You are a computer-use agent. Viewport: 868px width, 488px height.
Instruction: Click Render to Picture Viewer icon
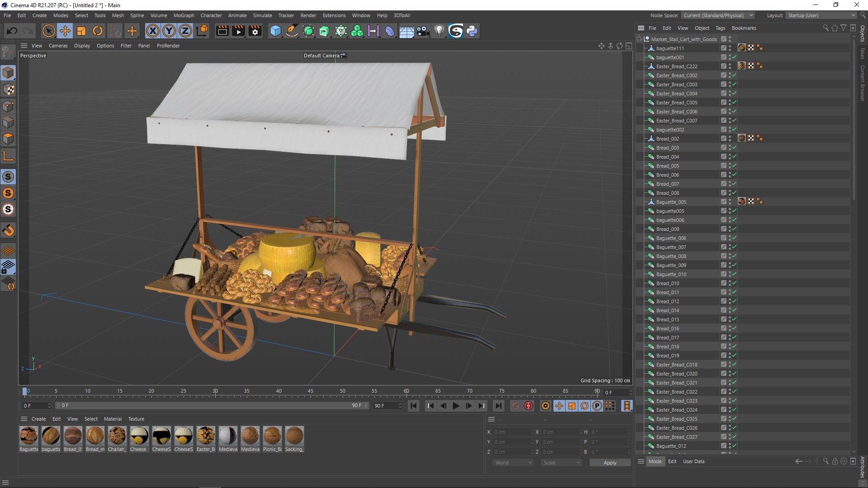[239, 31]
